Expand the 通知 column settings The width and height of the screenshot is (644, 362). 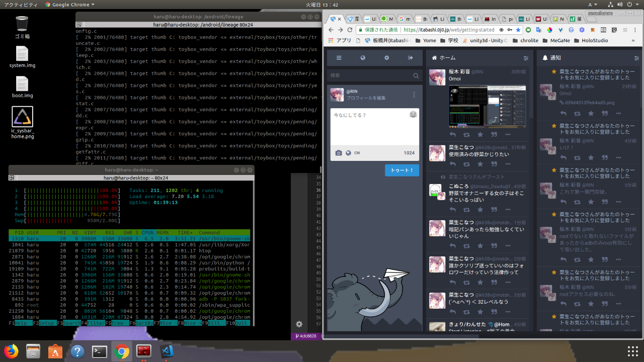click(636, 58)
